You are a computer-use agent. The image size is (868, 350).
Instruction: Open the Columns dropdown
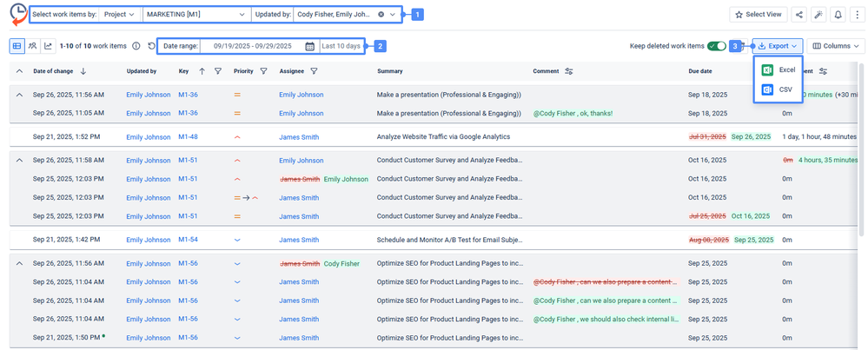838,46
